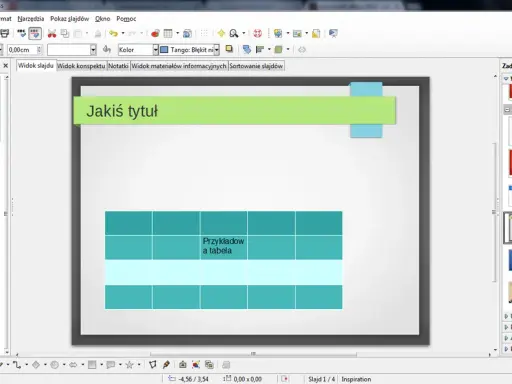Select the Block Arrows tool
Screen dimensions: 512x384
(x=73, y=365)
